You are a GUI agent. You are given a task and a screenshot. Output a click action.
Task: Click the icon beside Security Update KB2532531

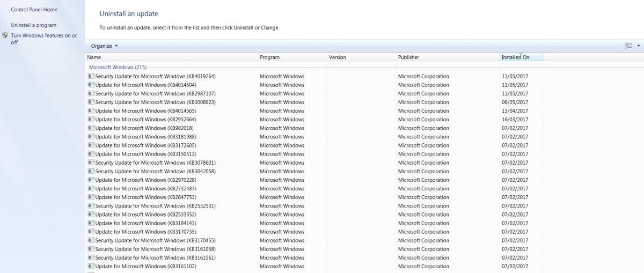pos(91,205)
